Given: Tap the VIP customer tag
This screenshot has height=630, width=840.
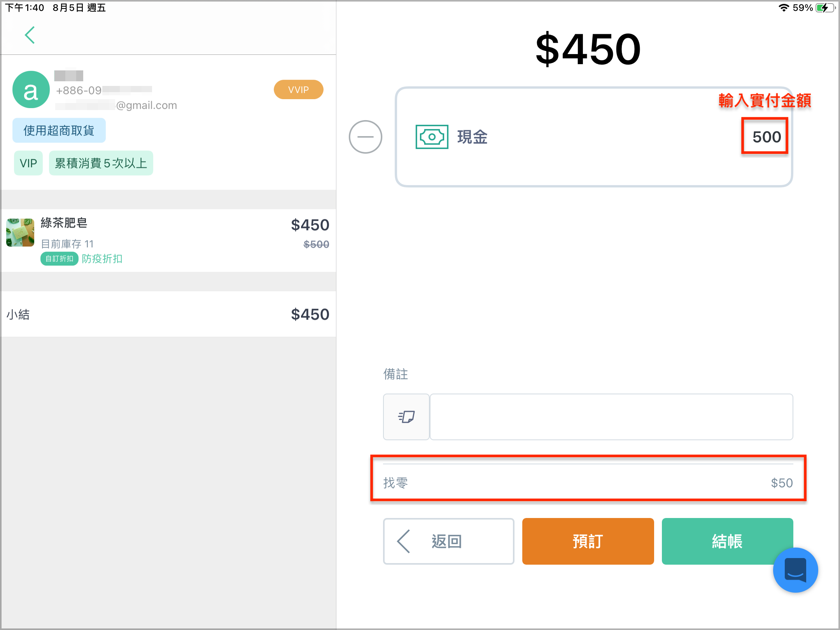Looking at the screenshot, I should click(28, 163).
